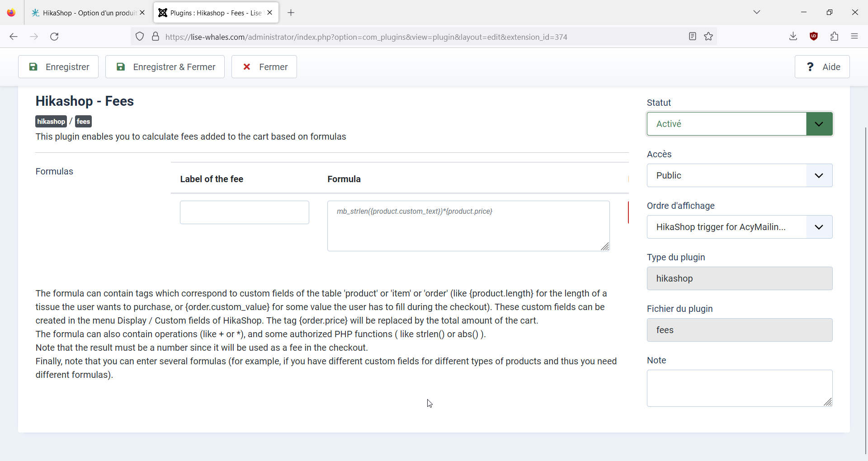The image size is (868, 461).
Task: Click the Ordre d'affichage label
Action: point(681,206)
